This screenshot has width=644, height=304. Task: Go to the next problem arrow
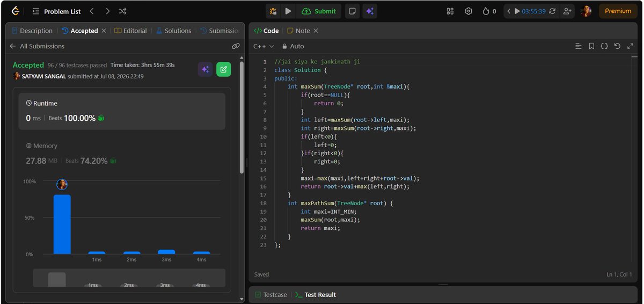click(x=107, y=11)
